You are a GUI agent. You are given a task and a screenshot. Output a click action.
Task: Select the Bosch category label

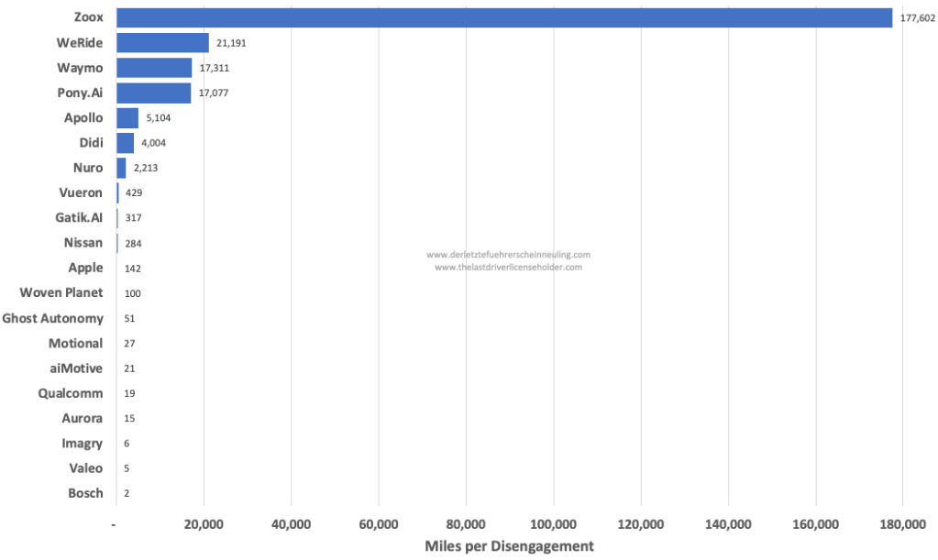coord(85,493)
